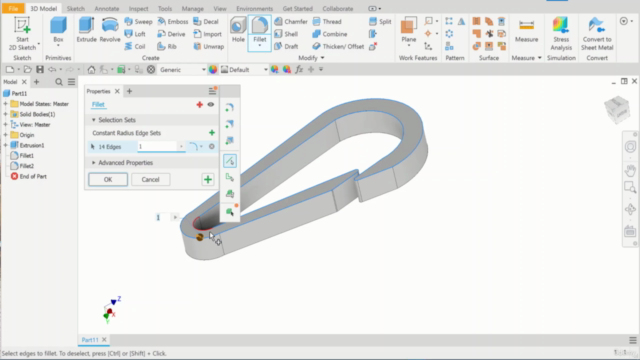Select the Unwrap tool
This screenshot has height=360, width=640.
pyautogui.click(x=209, y=47)
